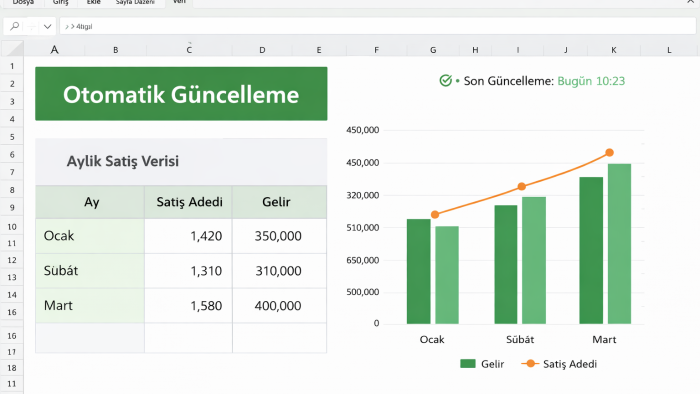The width and height of the screenshot is (700, 394).
Task: Click the magnifier search icon beside formula bar
Action: (x=14, y=26)
